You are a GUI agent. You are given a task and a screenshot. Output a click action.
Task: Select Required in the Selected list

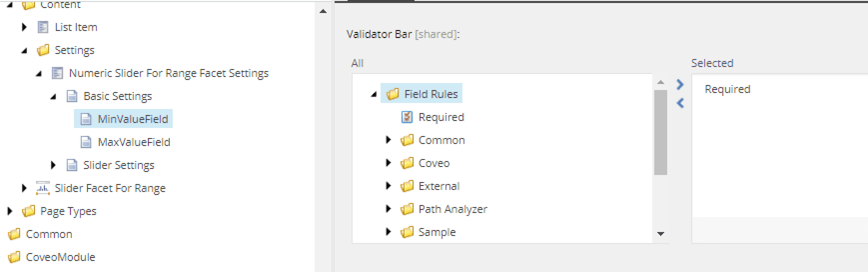tap(727, 89)
